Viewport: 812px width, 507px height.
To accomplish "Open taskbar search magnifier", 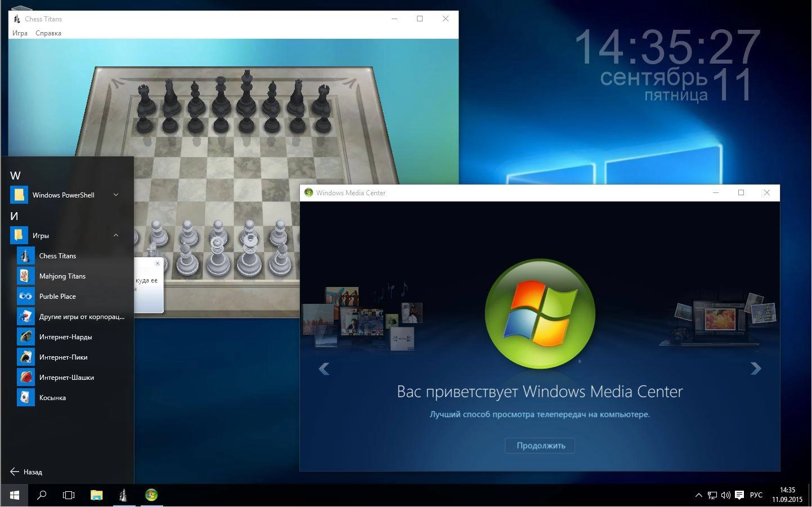I will pyautogui.click(x=42, y=495).
